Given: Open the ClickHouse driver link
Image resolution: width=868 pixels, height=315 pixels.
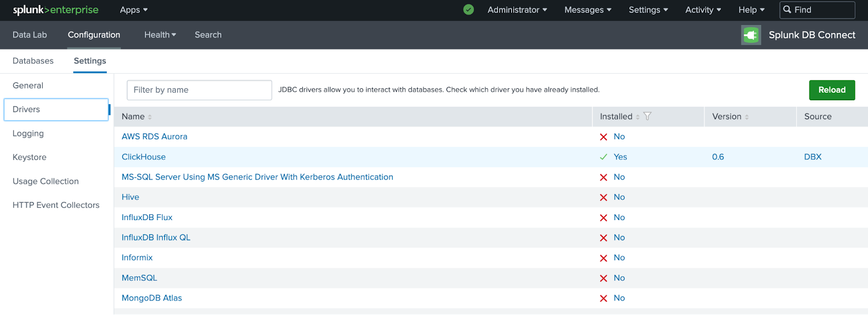Looking at the screenshot, I should 144,157.
